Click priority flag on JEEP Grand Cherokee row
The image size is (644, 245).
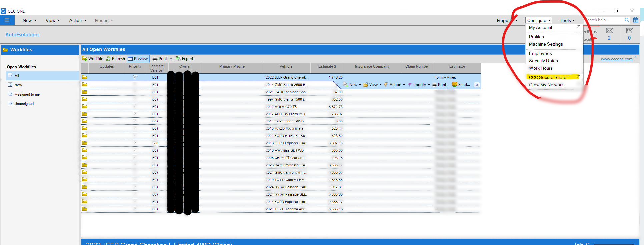(x=135, y=77)
